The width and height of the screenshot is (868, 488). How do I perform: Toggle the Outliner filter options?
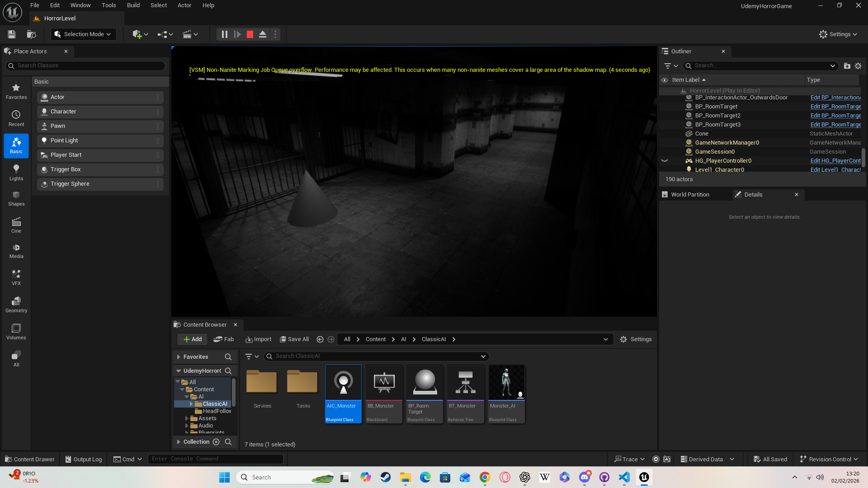pos(668,66)
